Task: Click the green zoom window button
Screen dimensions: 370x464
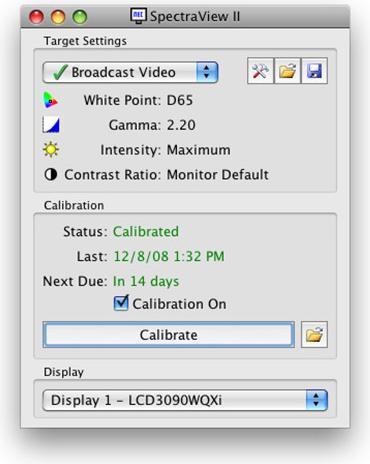Action: click(80, 17)
